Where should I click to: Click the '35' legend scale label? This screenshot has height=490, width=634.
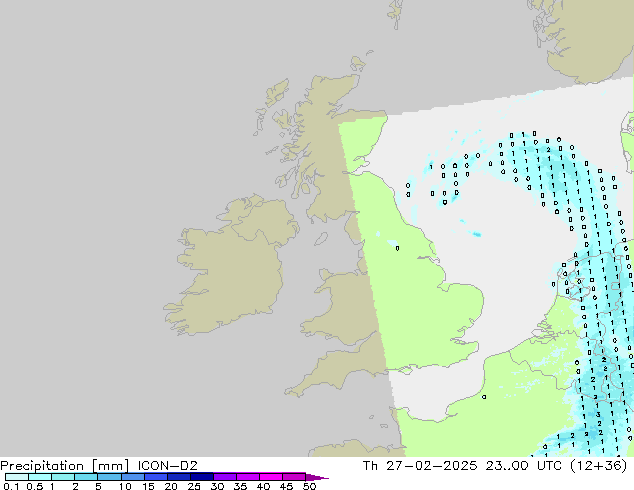coord(240,486)
